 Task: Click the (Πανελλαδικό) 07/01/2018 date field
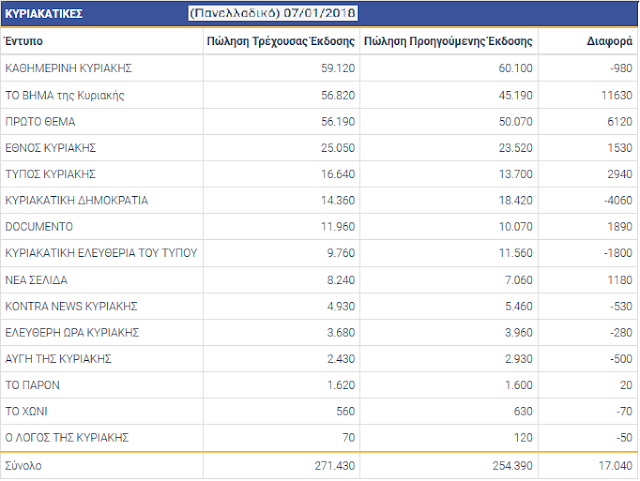[273, 13]
